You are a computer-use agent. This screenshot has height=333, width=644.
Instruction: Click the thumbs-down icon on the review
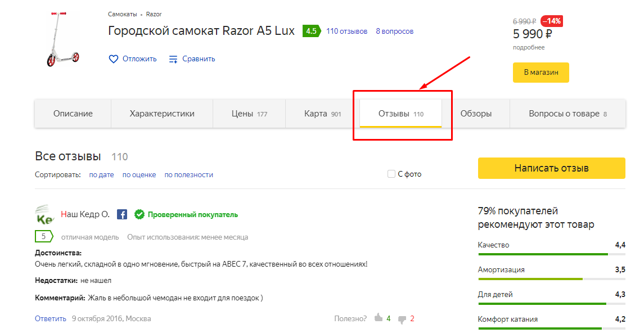click(x=403, y=319)
